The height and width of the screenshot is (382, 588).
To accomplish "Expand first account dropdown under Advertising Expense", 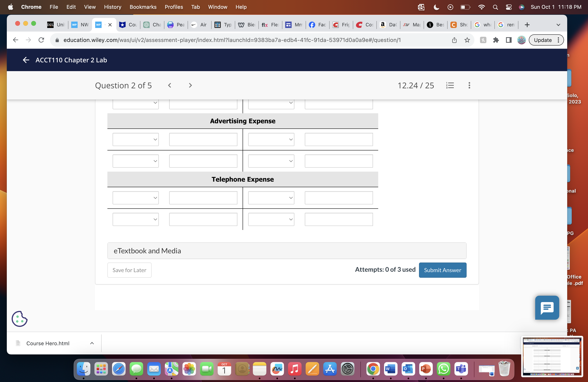I will [x=135, y=139].
